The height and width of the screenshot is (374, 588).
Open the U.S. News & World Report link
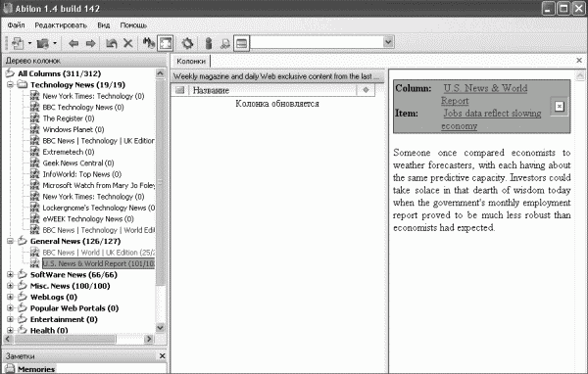pos(484,94)
